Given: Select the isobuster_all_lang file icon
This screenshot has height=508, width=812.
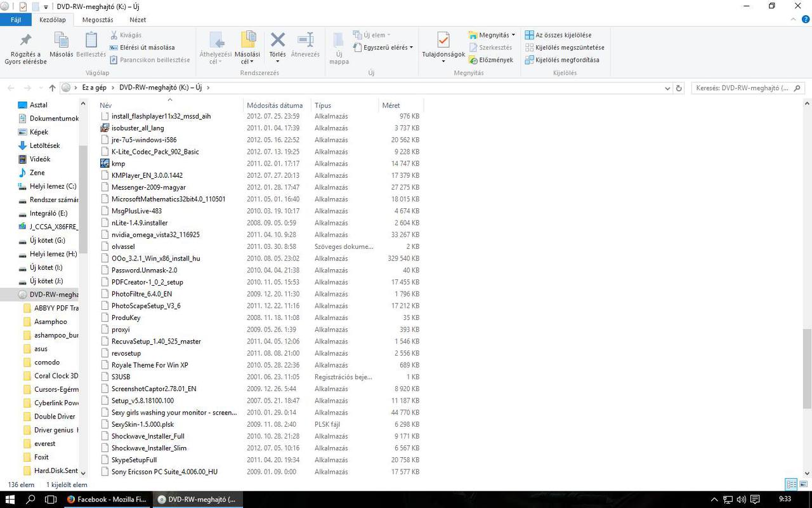Looking at the screenshot, I should click(x=105, y=128).
